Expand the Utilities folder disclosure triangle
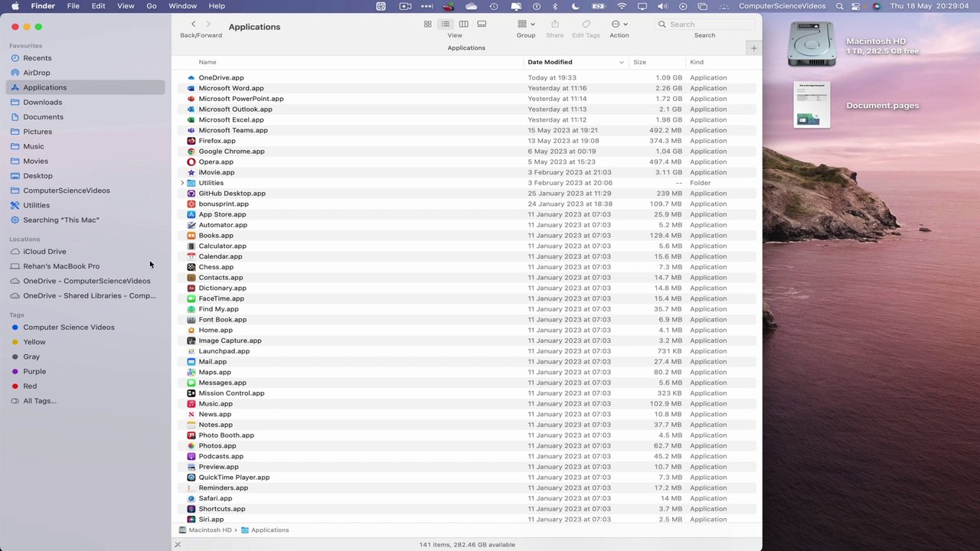This screenshot has width=980, height=551. [x=182, y=183]
